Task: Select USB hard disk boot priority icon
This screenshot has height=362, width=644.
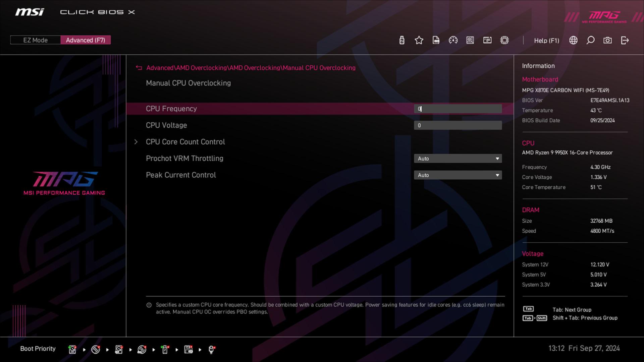Action: (119, 350)
